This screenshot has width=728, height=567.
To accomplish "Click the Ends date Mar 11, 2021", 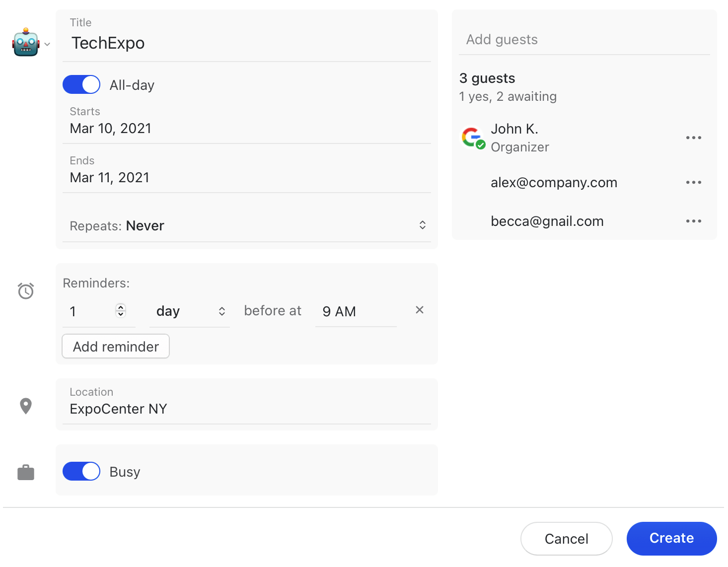I will (x=109, y=177).
